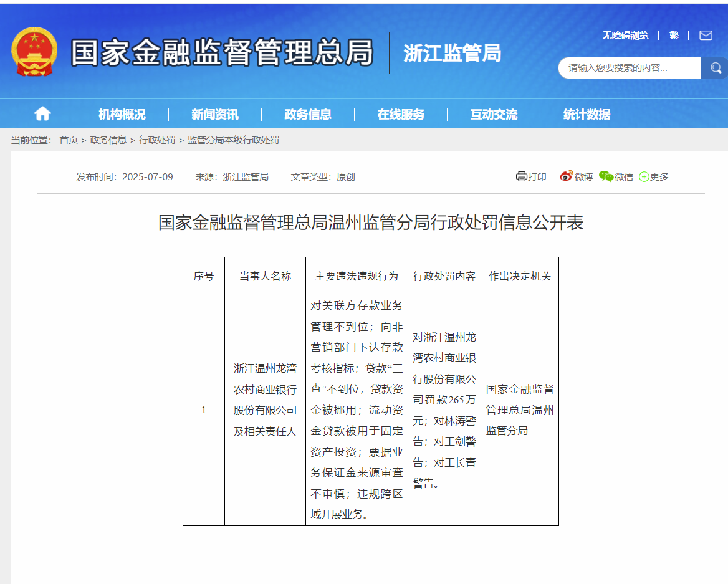Click breadcrumb 监管分局本级行政处罚

point(233,140)
